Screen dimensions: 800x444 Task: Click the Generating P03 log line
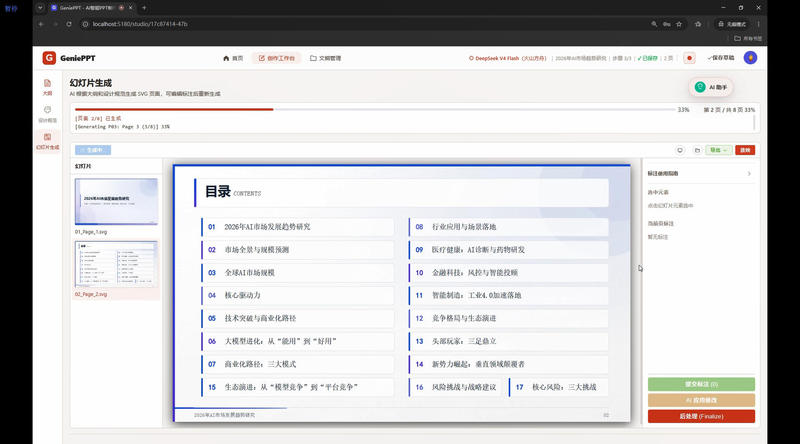(122, 127)
